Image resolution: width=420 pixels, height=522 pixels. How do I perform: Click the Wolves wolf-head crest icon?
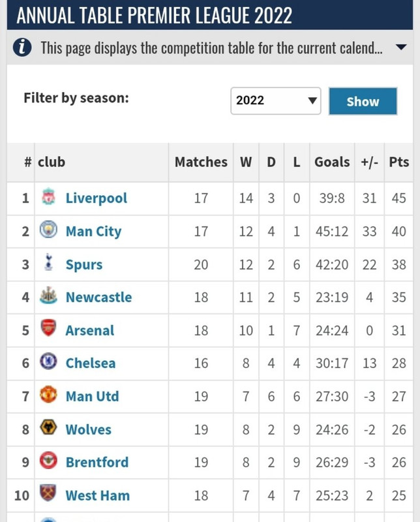(49, 427)
